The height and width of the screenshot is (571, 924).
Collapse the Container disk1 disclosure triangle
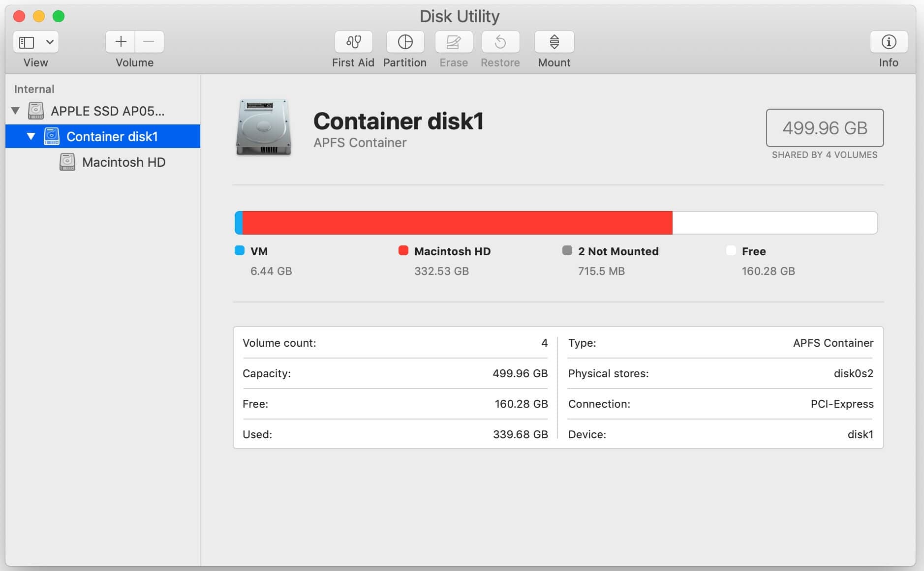pos(31,136)
